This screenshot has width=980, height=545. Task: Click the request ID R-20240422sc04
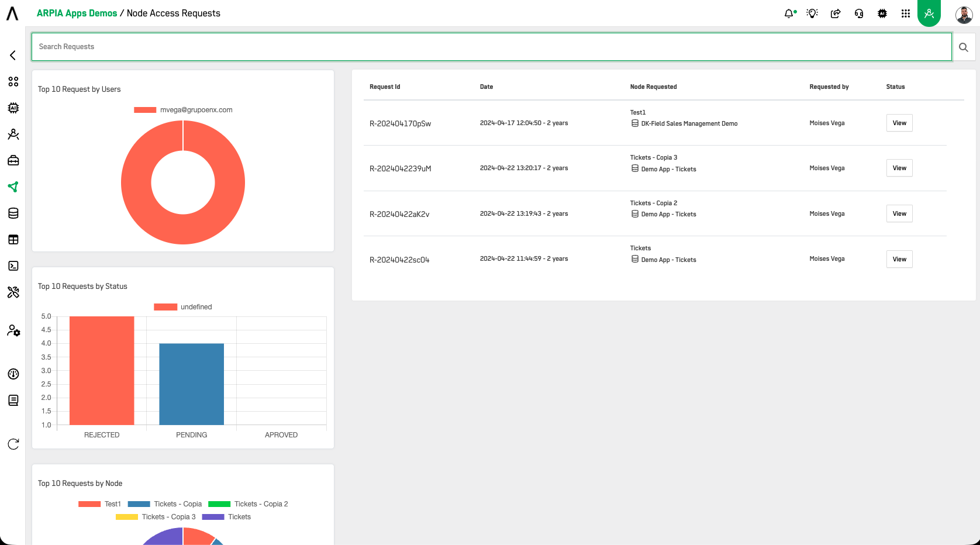point(399,260)
